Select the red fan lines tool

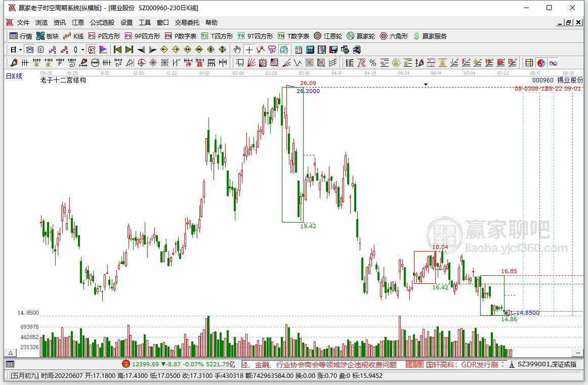tap(251, 63)
